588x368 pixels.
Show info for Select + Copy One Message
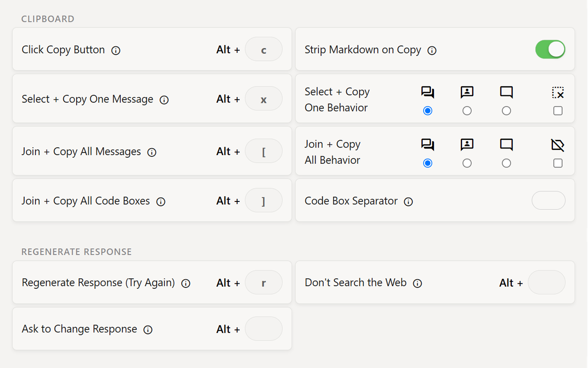[164, 100]
